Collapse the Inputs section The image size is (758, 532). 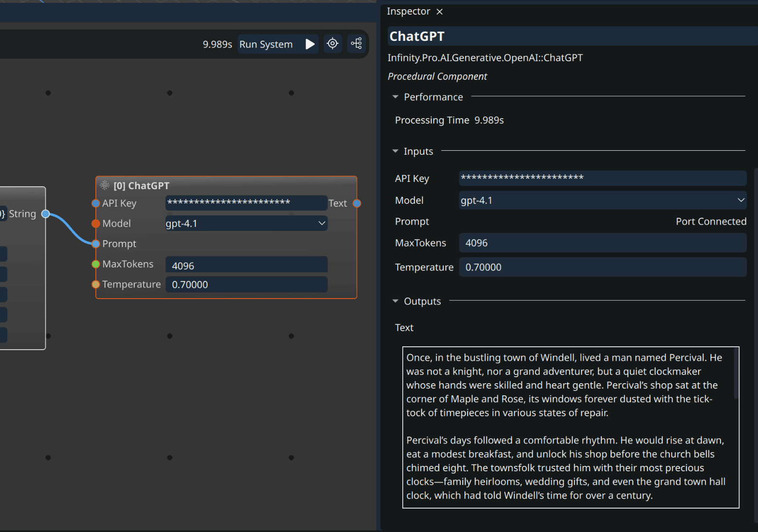click(x=395, y=151)
